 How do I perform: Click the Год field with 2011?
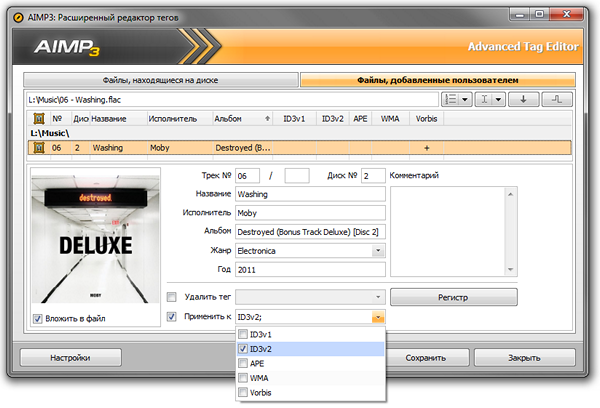coord(310,270)
